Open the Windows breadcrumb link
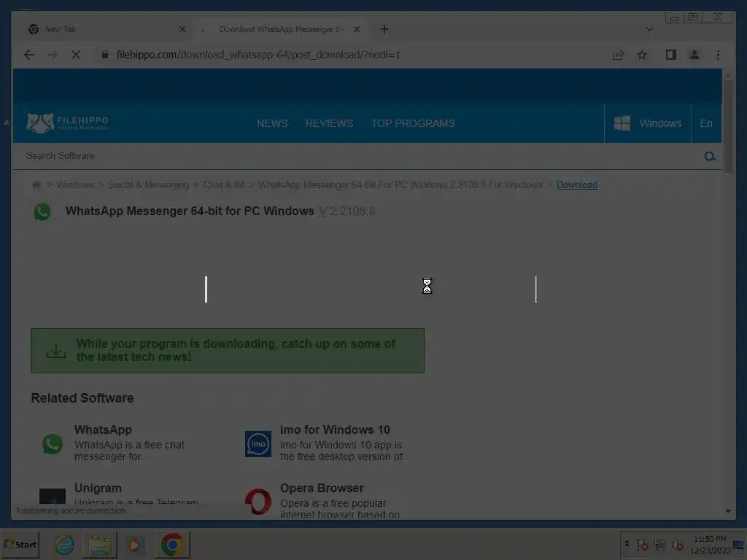 [75, 184]
